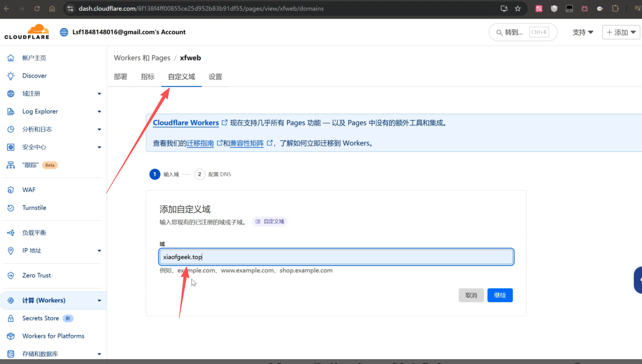Expand the 存储和数据库 sidebar section

coord(99,354)
